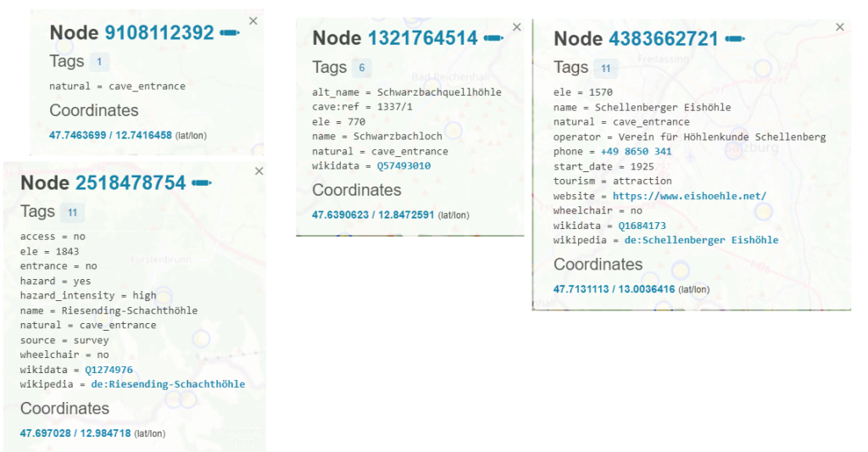
Task: Click tag count 6 in Node 1321764514
Action: (x=361, y=68)
